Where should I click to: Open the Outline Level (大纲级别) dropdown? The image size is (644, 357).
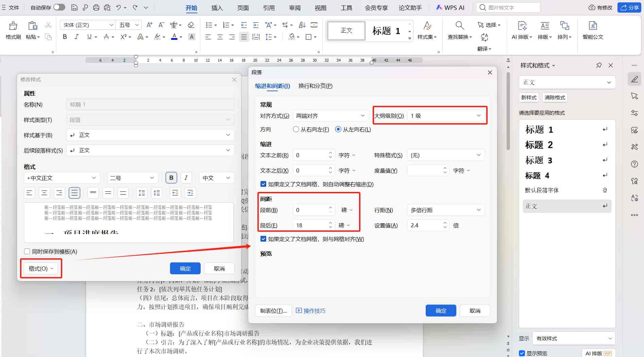click(x=446, y=116)
